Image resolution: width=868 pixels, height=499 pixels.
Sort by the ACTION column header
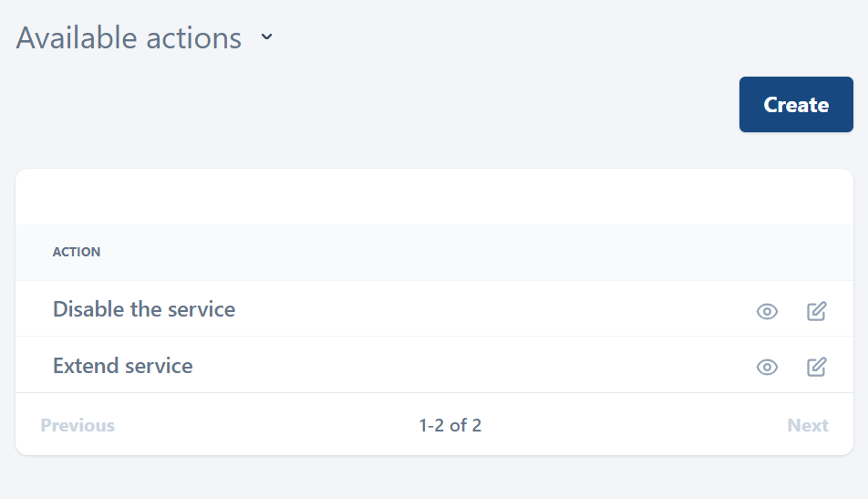[x=77, y=252]
